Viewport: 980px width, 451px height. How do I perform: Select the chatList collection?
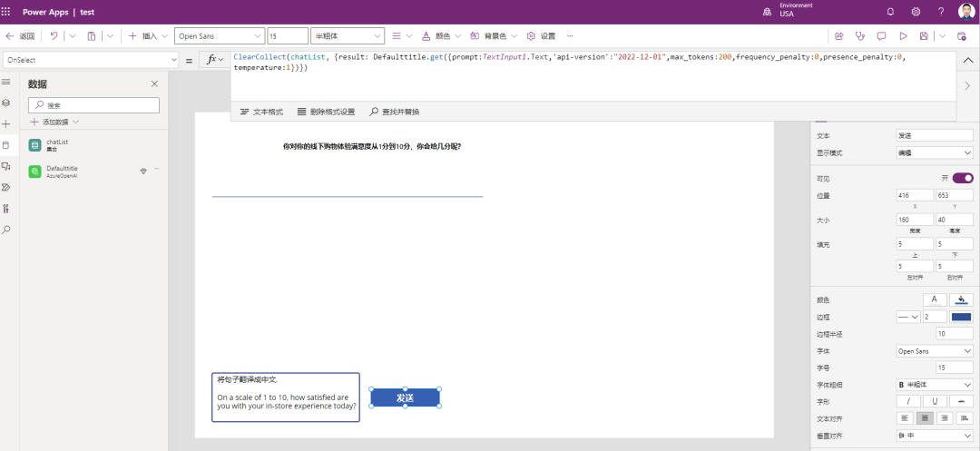click(x=93, y=145)
